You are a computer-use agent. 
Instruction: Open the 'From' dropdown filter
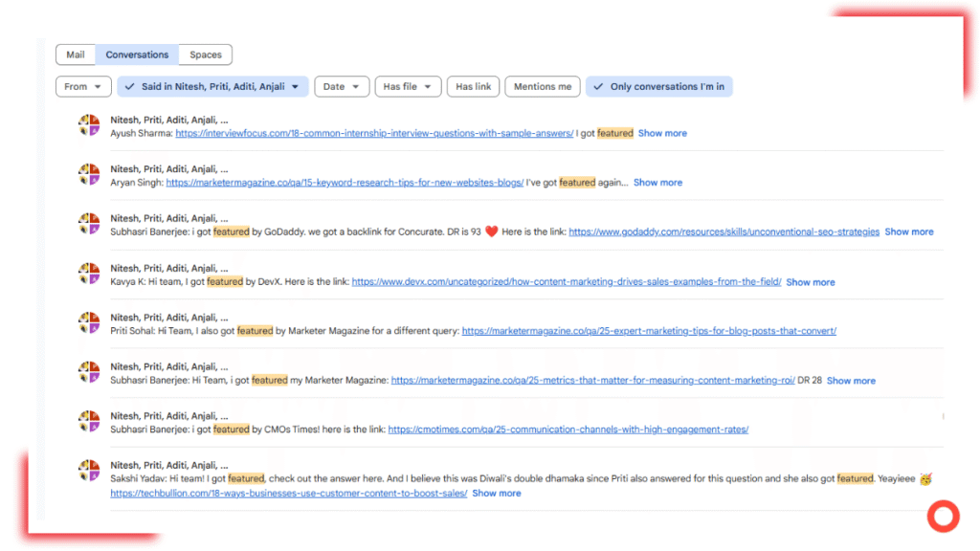[x=83, y=87]
